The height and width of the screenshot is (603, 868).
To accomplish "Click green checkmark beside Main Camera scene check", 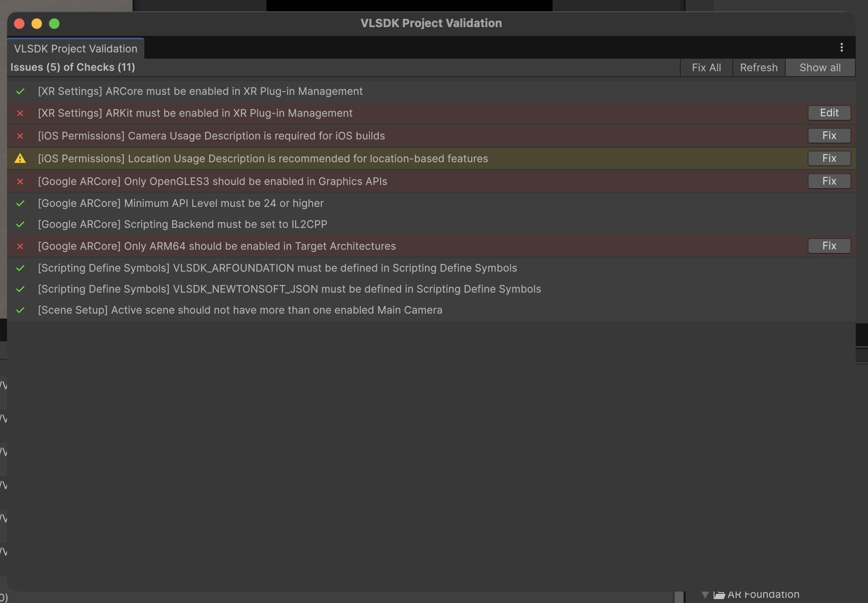I will pyautogui.click(x=20, y=310).
